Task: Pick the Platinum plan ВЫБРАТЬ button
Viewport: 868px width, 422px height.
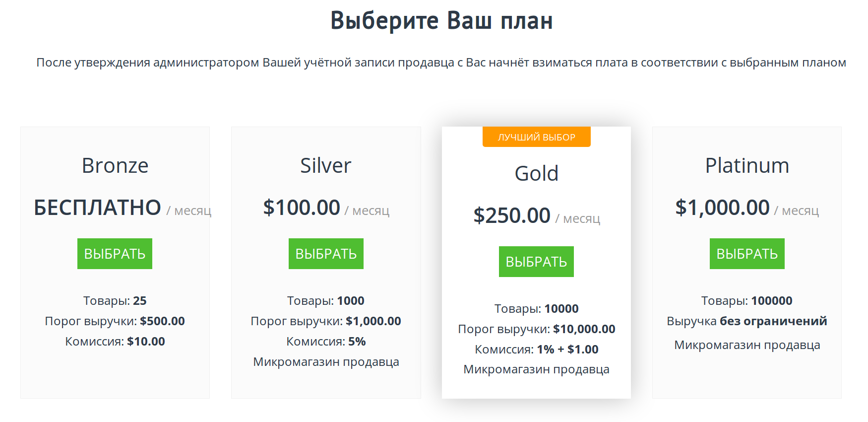Action: 747,254
